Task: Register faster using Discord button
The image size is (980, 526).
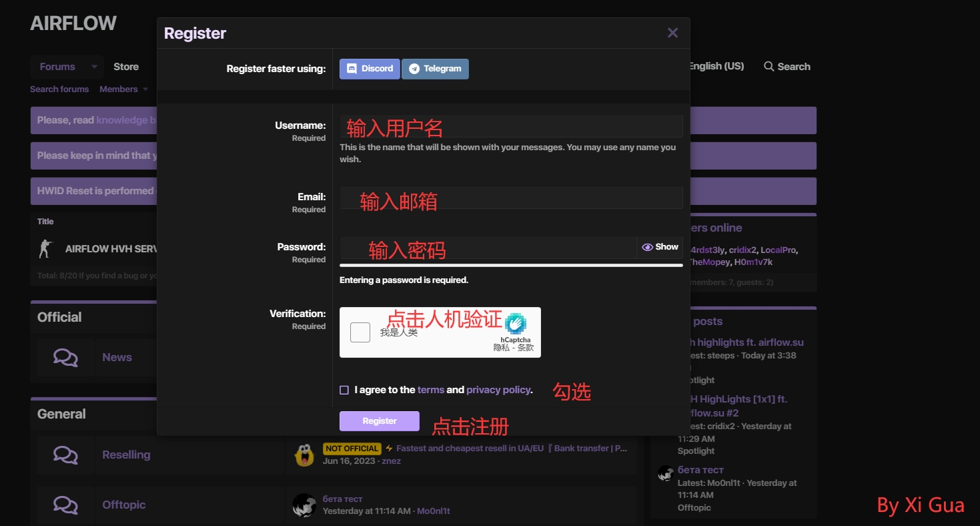Action: [x=370, y=69]
